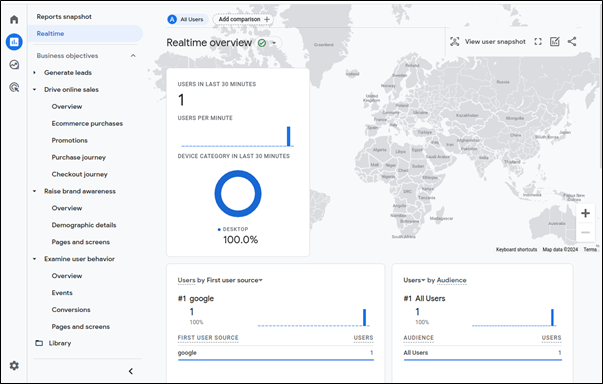Click the All Users 'A' badge icon
Image resolution: width=603 pixels, height=384 pixels.
pos(172,19)
